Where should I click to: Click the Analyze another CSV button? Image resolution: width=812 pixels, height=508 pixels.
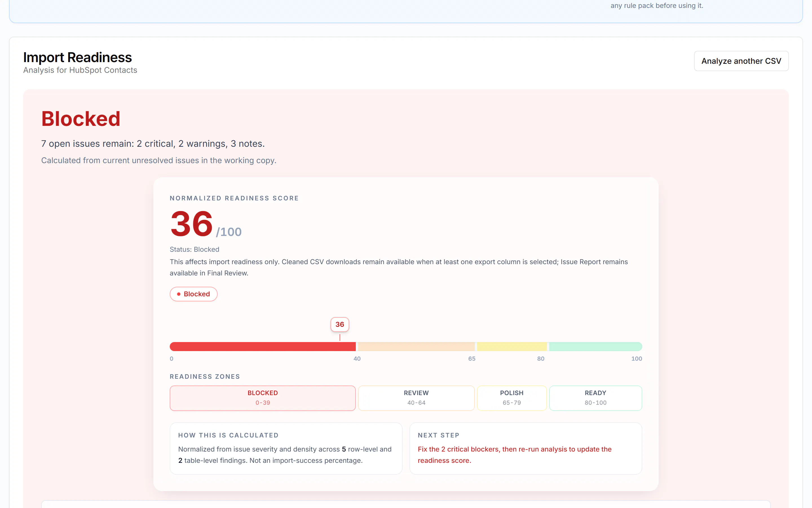click(x=741, y=61)
